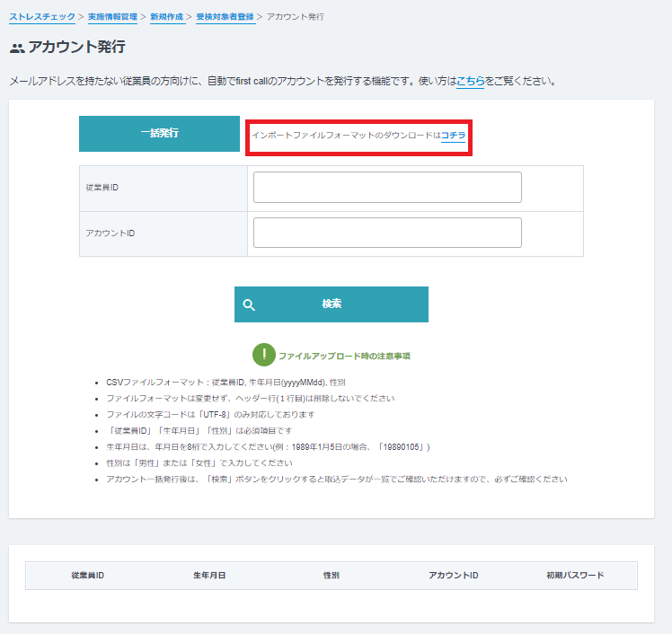
Task: Click the アカウントID column header in results table
Action: click(454, 576)
